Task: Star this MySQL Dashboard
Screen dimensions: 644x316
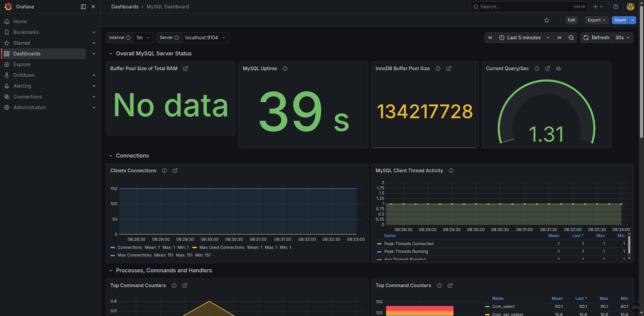Action: 547,20
